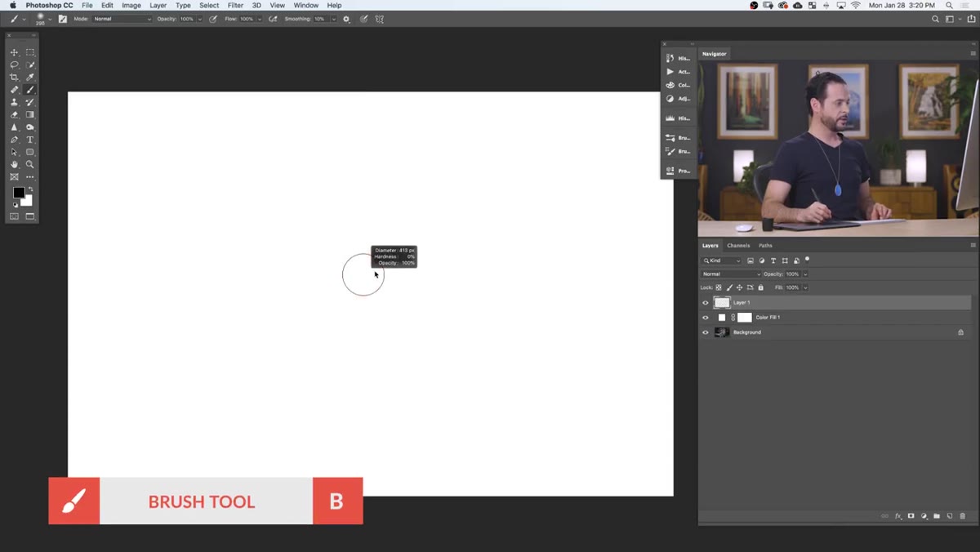Open the layer blend mode Normal dropdown

[731, 274]
